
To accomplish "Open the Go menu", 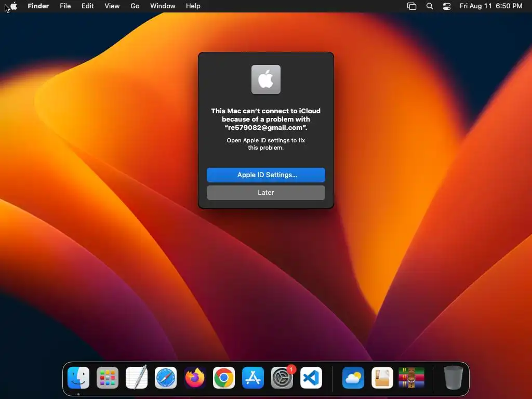I will tap(135, 6).
